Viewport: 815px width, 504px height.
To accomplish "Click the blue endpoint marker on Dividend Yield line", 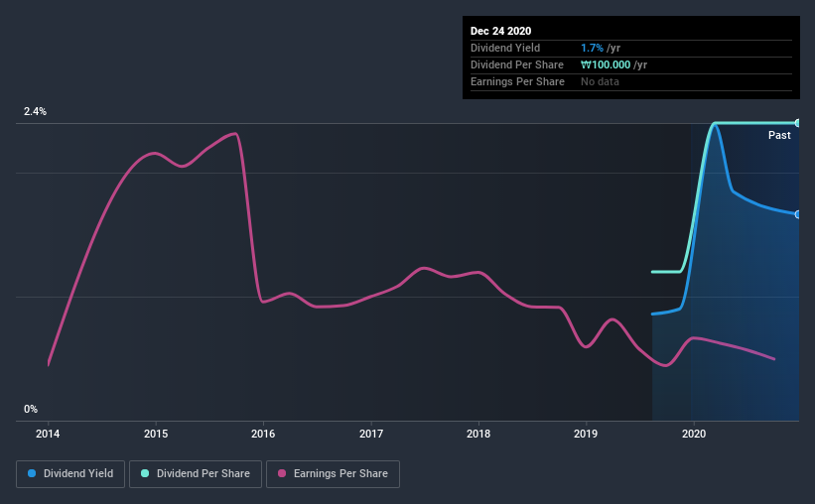I will (x=797, y=214).
